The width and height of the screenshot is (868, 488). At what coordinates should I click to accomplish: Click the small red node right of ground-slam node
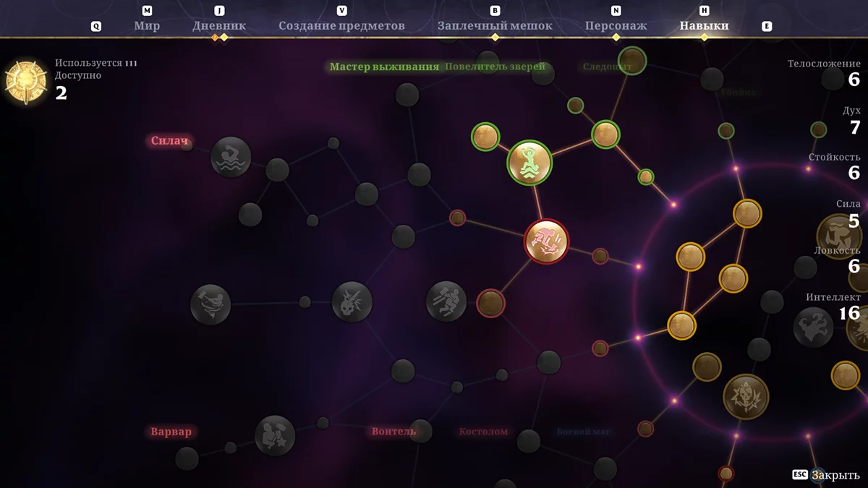600,256
